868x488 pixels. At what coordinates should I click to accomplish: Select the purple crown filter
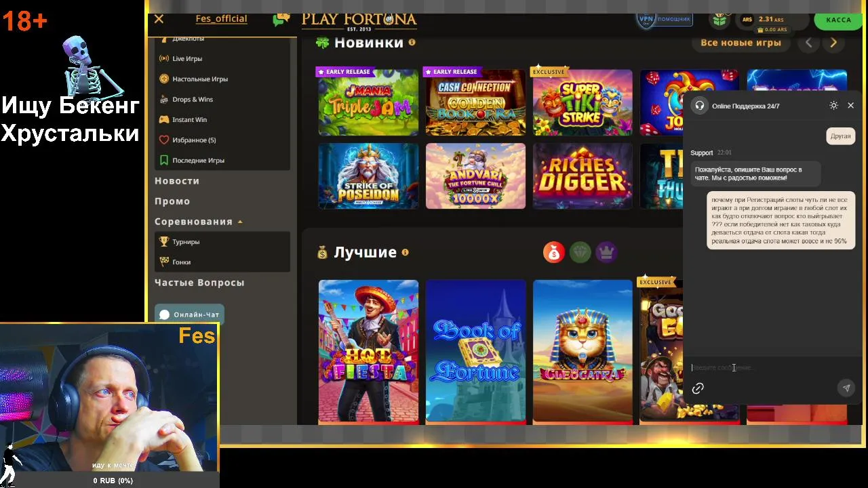606,253
